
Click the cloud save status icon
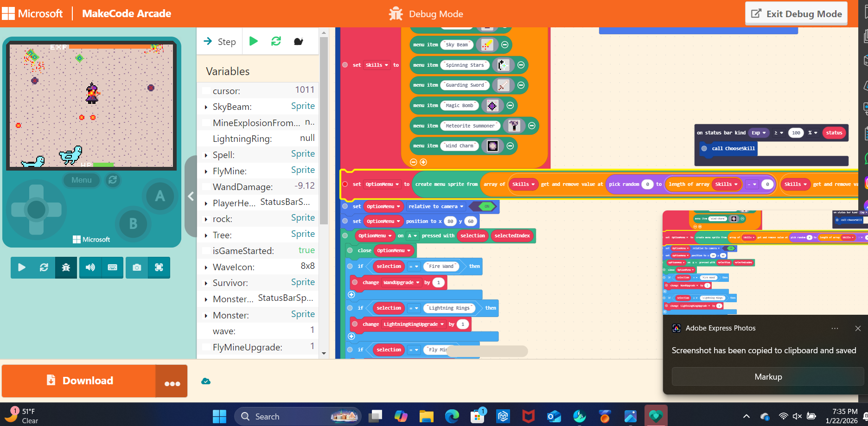(206, 381)
